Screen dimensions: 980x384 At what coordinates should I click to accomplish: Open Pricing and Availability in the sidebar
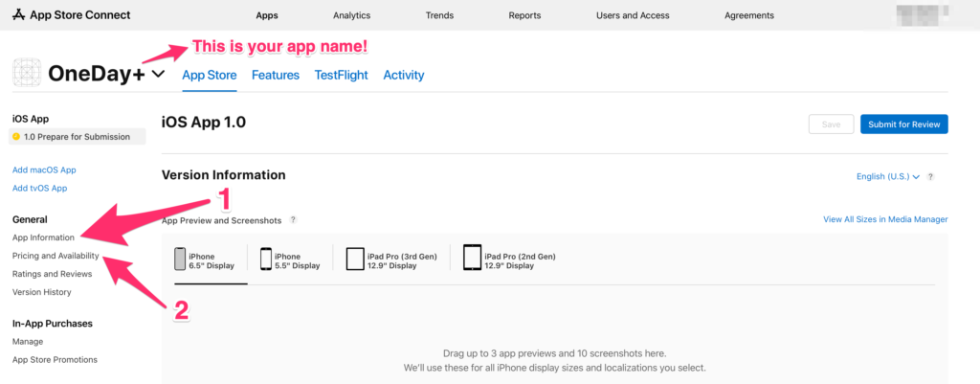point(56,256)
